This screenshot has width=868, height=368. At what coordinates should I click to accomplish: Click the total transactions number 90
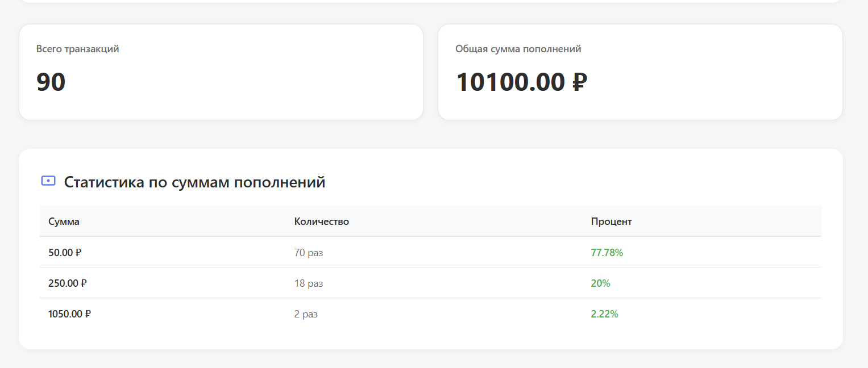pos(51,82)
